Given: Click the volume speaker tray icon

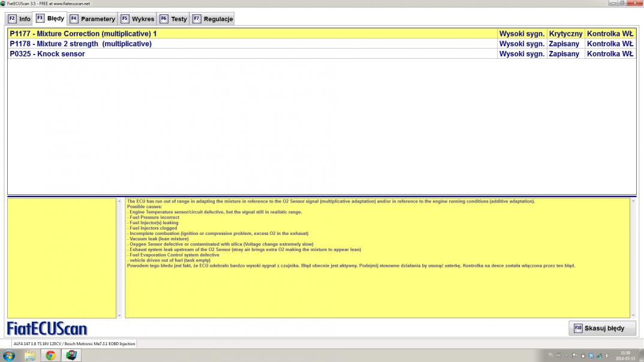Looking at the screenshot, I should pos(607,356).
